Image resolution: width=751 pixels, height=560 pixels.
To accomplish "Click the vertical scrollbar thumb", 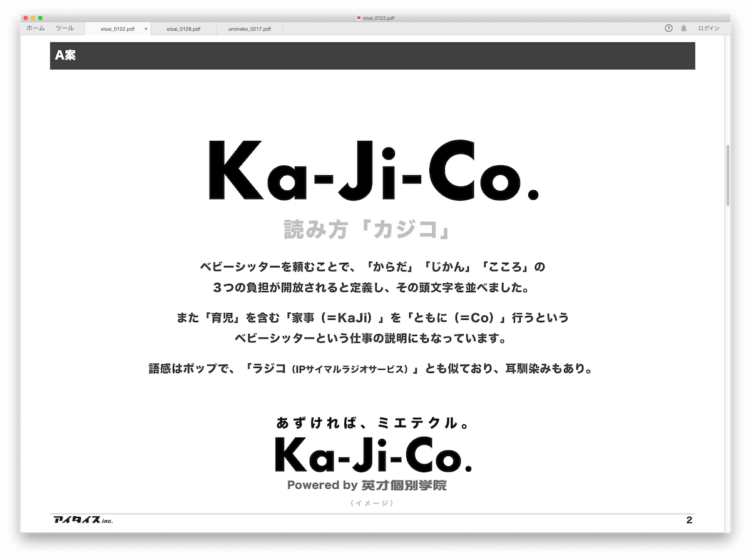I will [727, 175].
